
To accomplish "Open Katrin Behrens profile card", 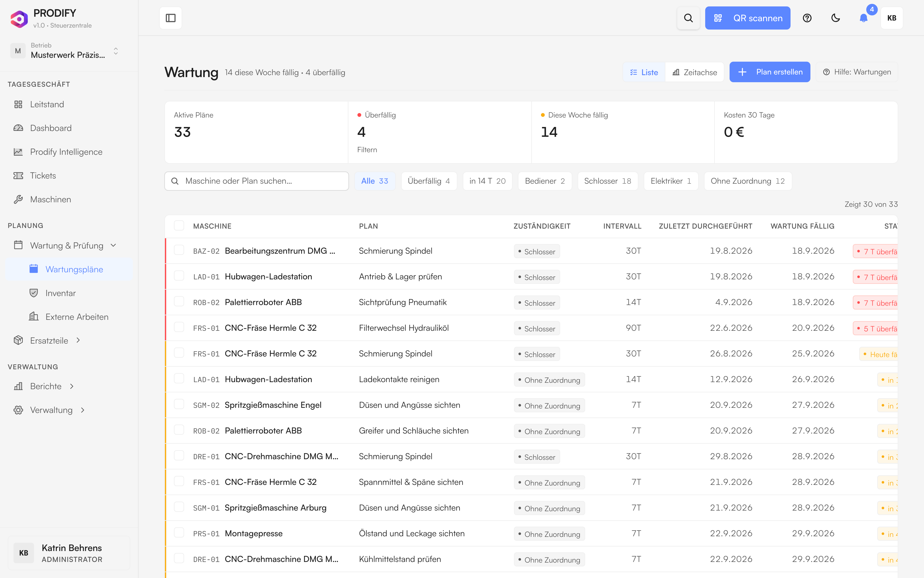I will pyautogui.click(x=69, y=553).
